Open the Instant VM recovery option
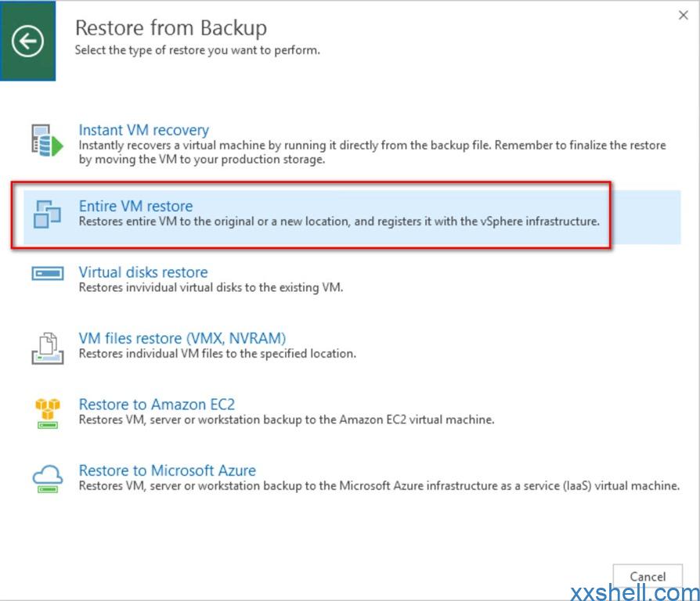This screenshot has width=700, height=601. click(144, 130)
